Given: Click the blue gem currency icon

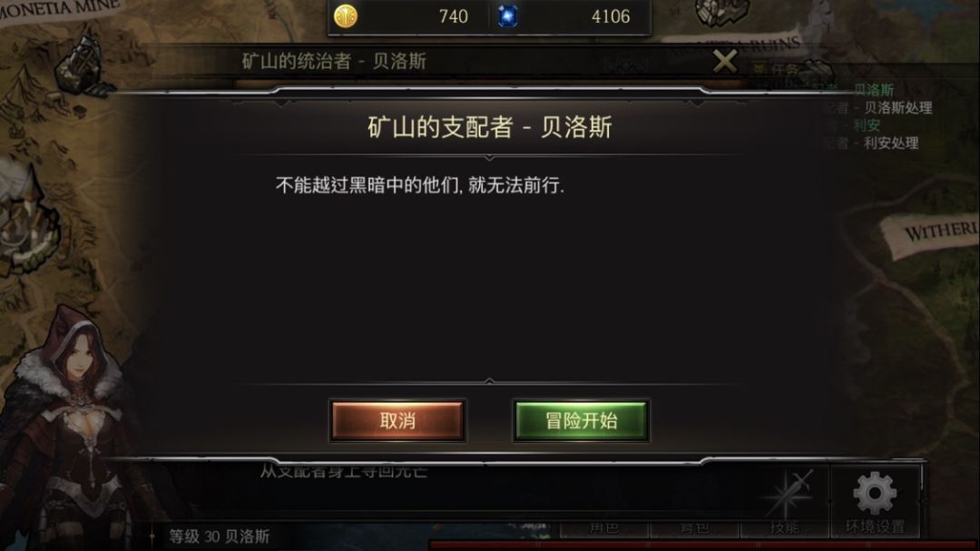Looking at the screenshot, I should (507, 16).
